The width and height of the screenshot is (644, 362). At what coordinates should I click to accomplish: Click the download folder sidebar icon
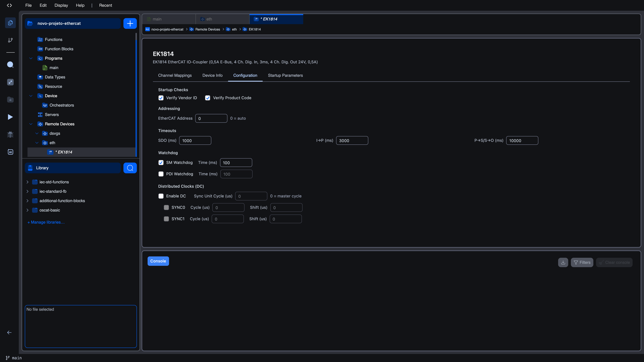point(10,99)
